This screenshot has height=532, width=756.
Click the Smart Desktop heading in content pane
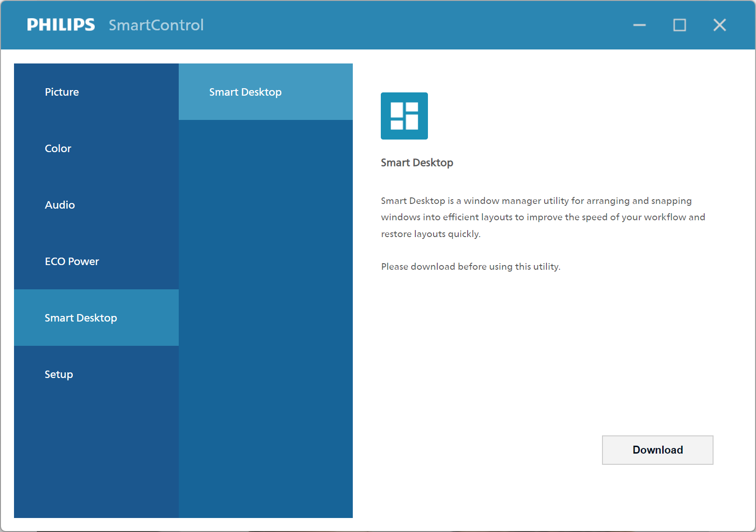(417, 162)
